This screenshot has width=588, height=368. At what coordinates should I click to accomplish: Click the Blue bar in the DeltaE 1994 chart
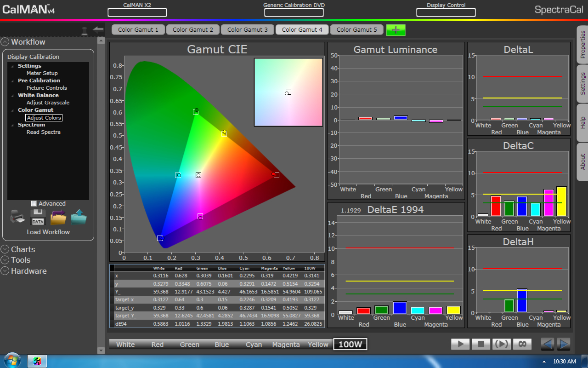click(400, 308)
